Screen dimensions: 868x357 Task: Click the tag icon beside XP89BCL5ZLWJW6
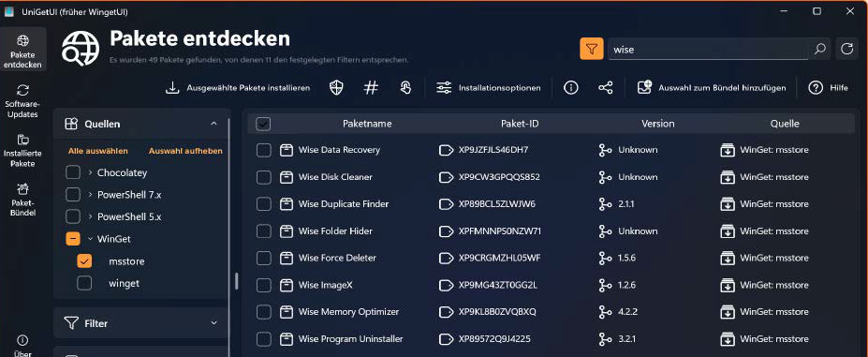(446, 204)
